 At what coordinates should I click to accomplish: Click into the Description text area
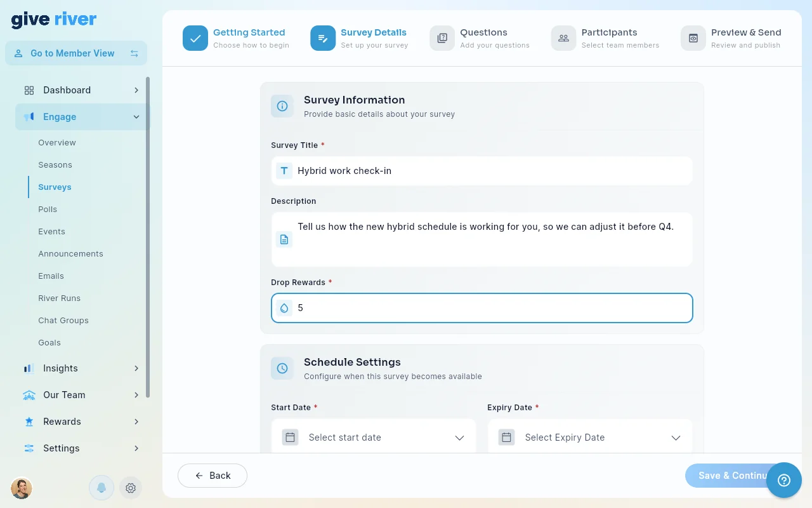[482, 239]
